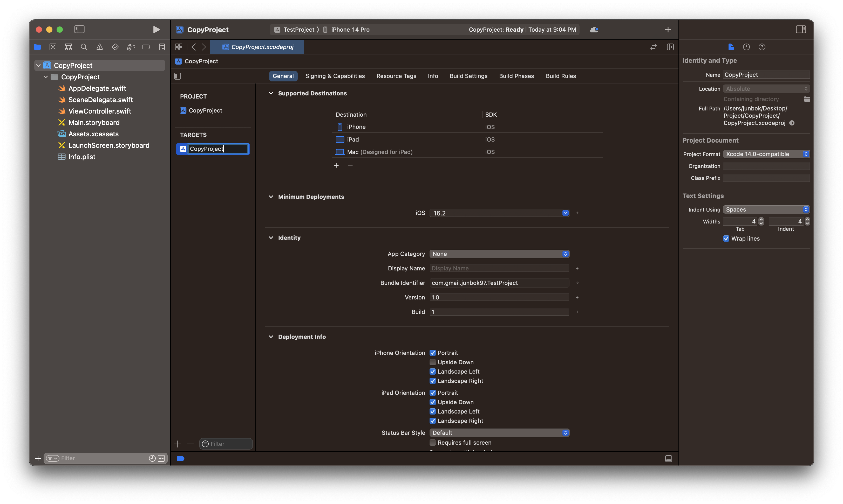Select AppDelegate.swift in the navigator
The width and height of the screenshot is (843, 504).
(x=97, y=88)
